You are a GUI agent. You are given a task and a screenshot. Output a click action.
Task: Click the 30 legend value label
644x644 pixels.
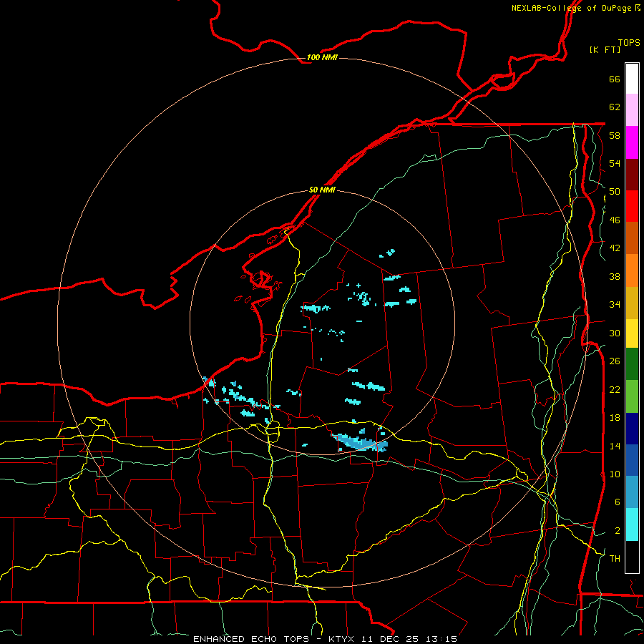(615, 333)
